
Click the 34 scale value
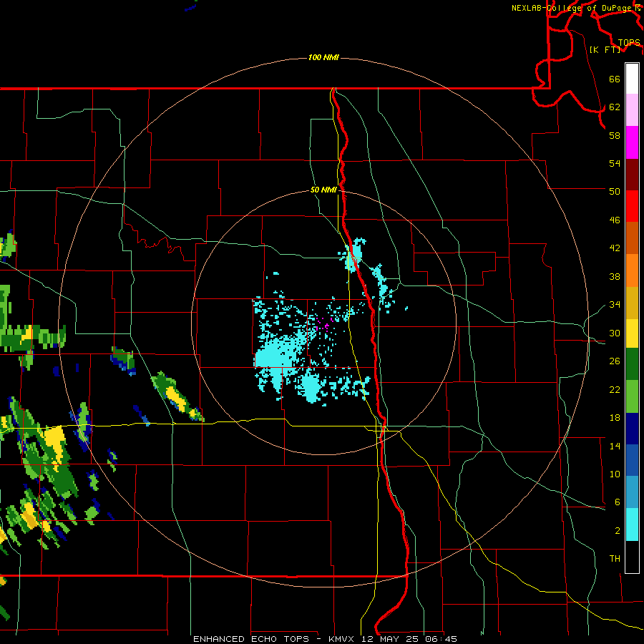pos(615,305)
